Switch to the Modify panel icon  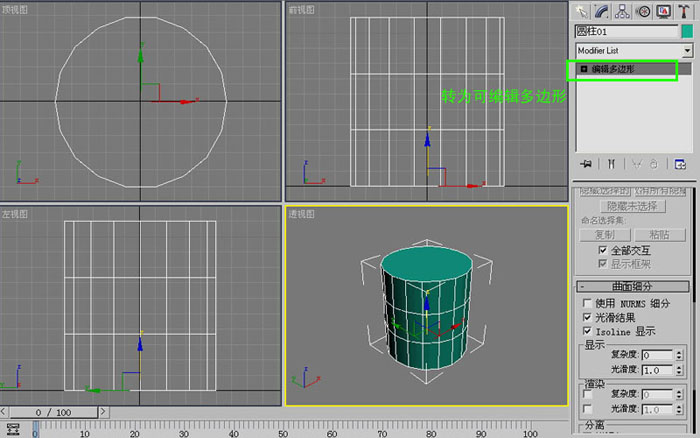tap(602, 11)
